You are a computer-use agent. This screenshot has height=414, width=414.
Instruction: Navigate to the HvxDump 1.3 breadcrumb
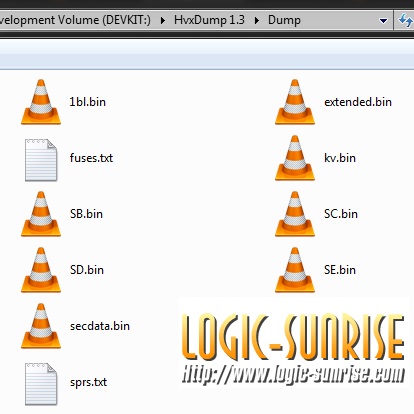(209, 20)
